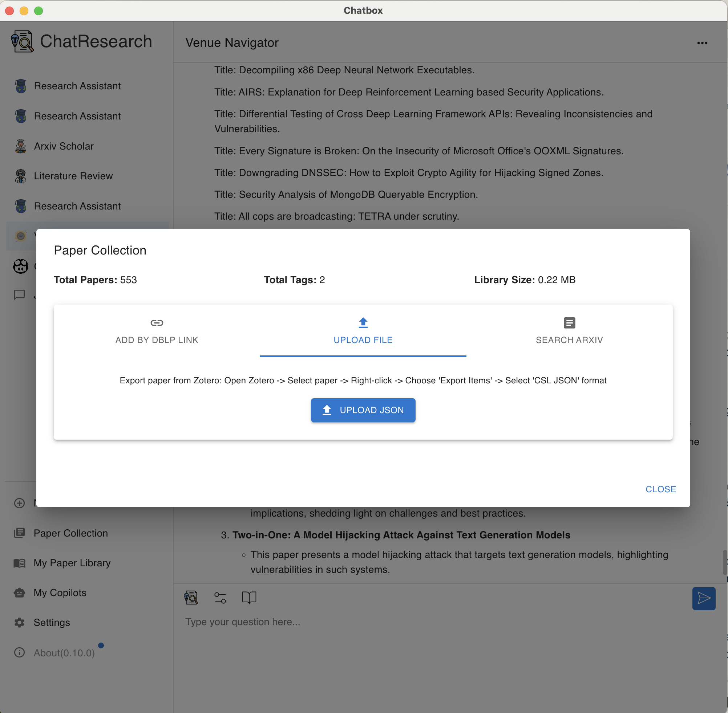Image resolution: width=728 pixels, height=713 pixels.
Task: Select the My Copilots sidebar icon
Action: (x=20, y=593)
